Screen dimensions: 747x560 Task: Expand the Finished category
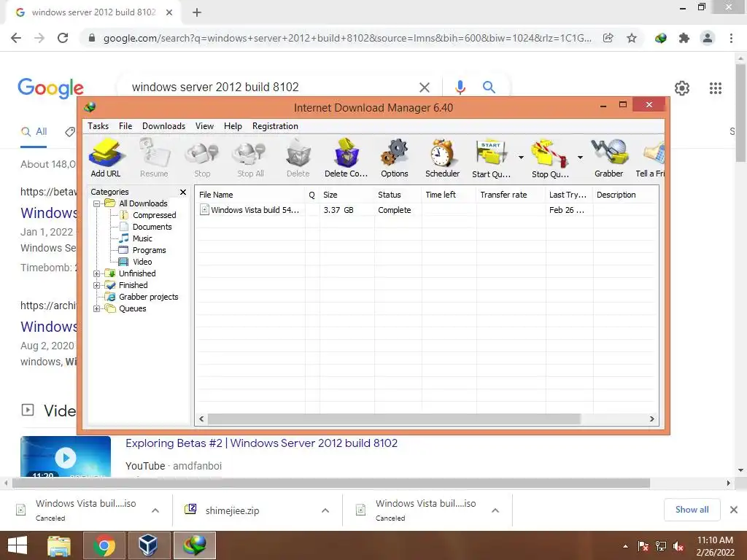97,285
